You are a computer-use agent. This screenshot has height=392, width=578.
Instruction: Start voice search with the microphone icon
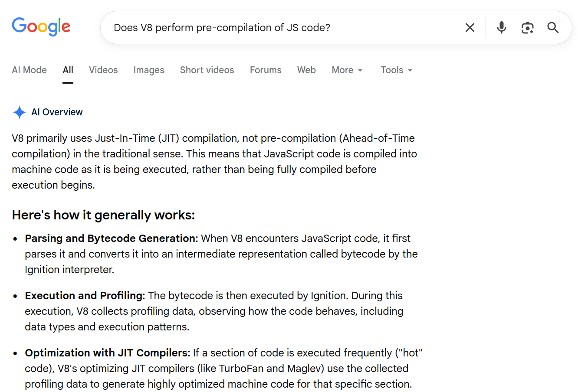[x=501, y=28]
